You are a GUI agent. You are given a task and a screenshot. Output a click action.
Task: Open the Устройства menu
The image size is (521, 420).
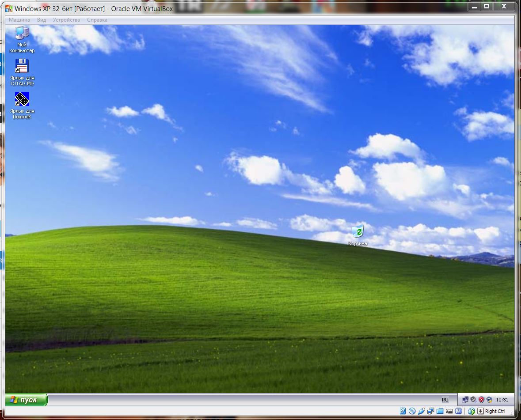click(x=66, y=20)
